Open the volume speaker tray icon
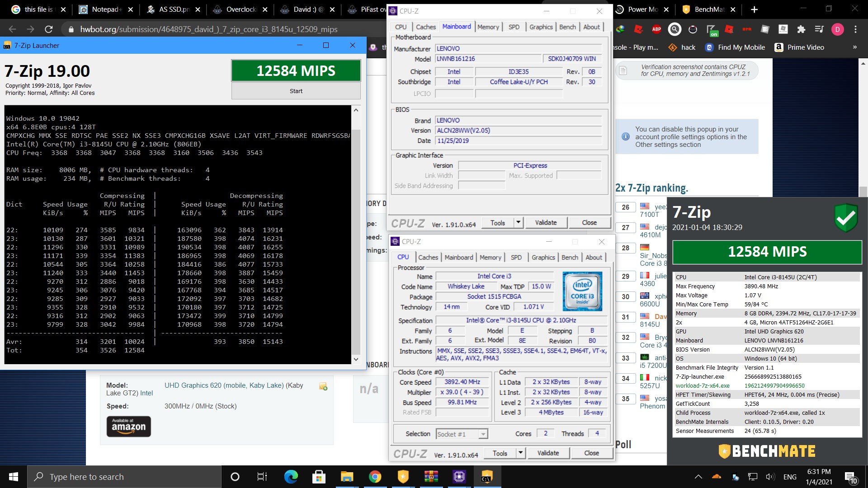This screenshot has width=868, height=488. (770, 477)
